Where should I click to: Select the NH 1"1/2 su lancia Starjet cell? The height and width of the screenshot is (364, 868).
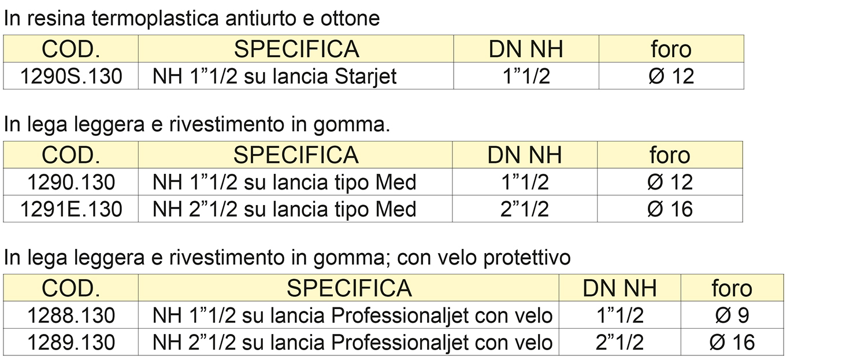275,76
